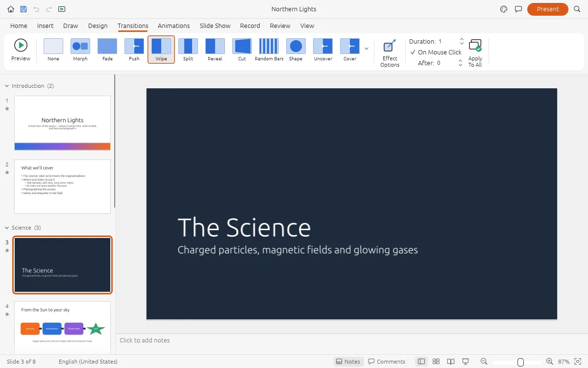Viewport: 588px width, 368px height.
Task: Select the None transition
Action: [x=53, y=50]
